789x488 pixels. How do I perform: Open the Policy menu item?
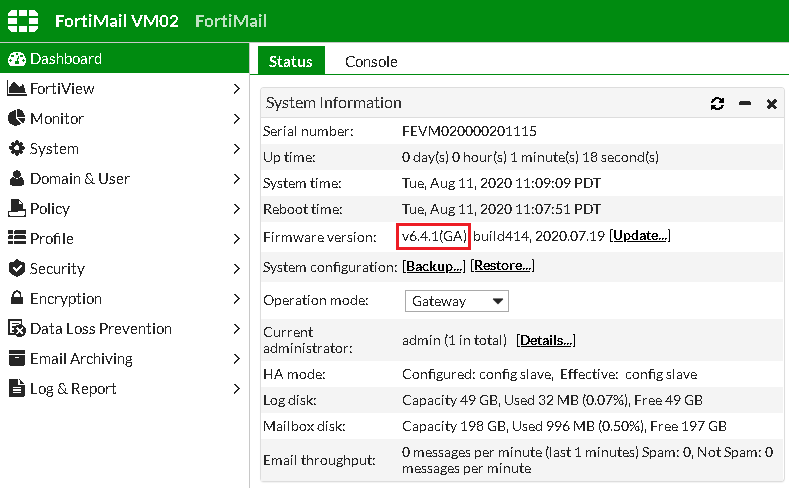click(x=124, y=209)
